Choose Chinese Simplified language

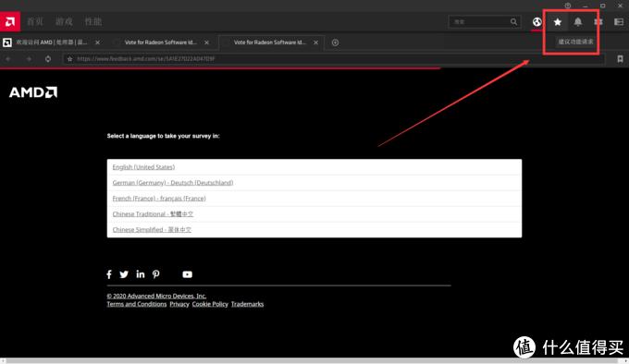pos(152,229)
